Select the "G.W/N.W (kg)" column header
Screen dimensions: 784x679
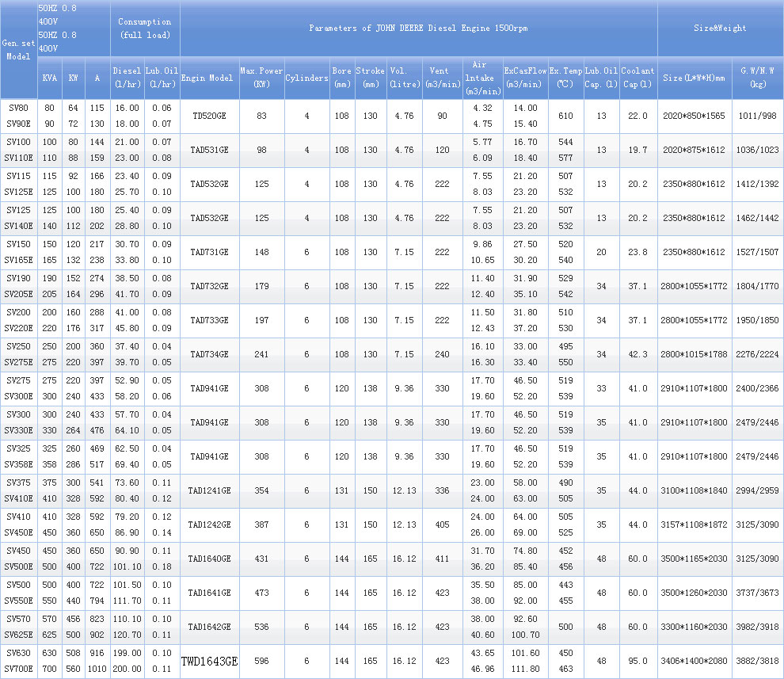pyautogui.click(x=758, y=78)
